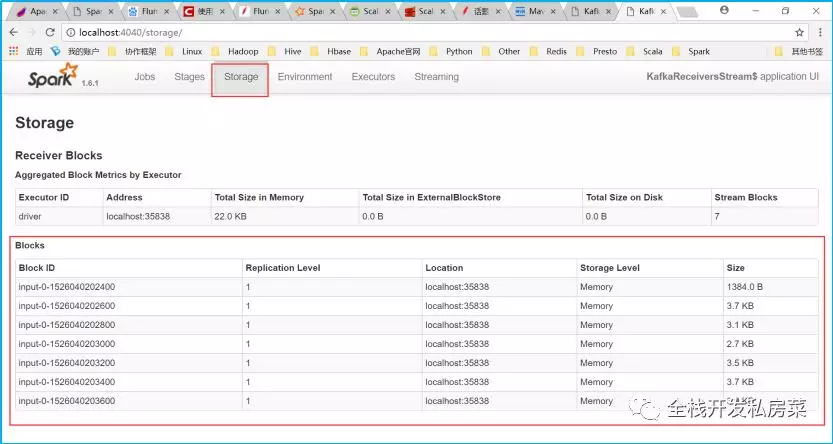Open the Apache官网 bookmark folder

pyautogui.click(x=390, y=52)
